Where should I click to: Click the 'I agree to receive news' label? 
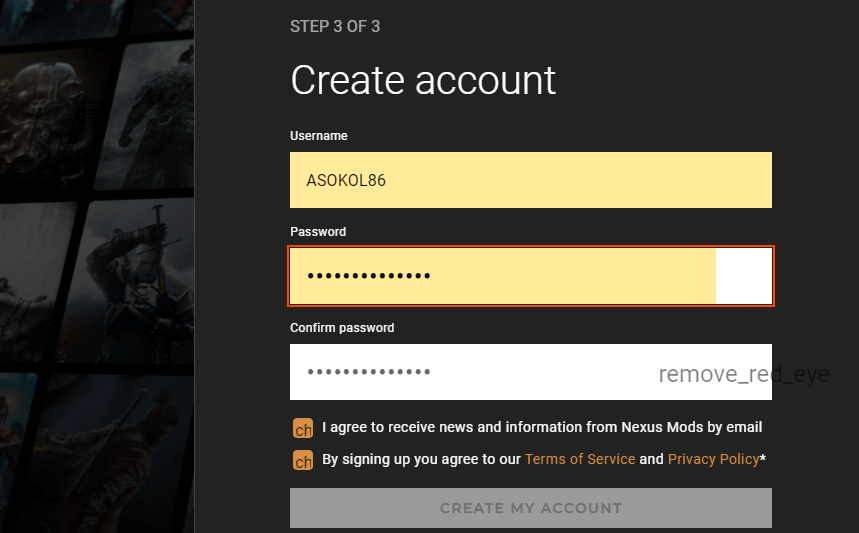(542, 427)
